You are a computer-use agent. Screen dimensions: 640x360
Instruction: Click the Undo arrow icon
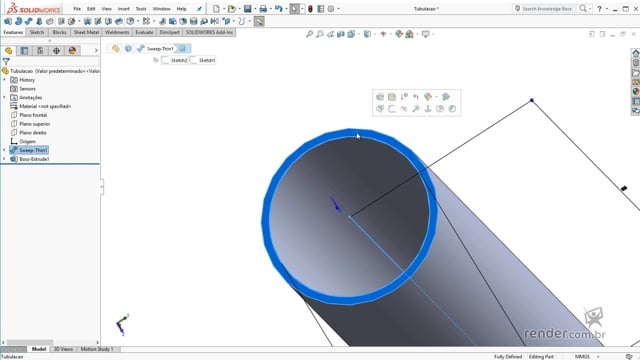[279, 9]
